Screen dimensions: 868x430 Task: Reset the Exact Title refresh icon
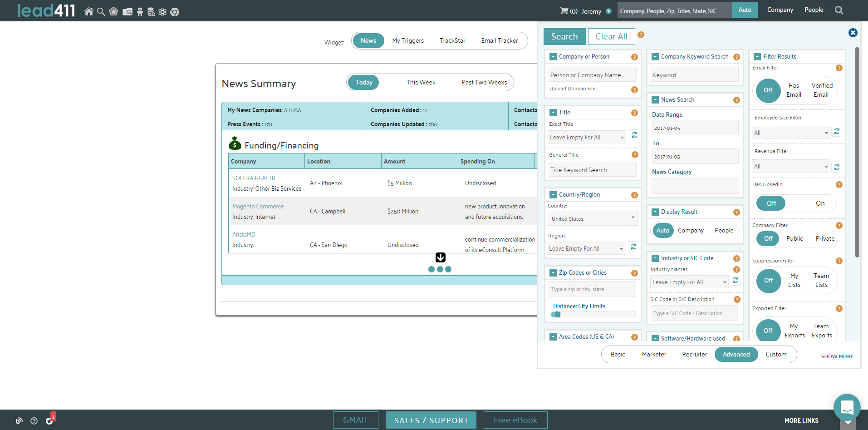pos(634,135)
